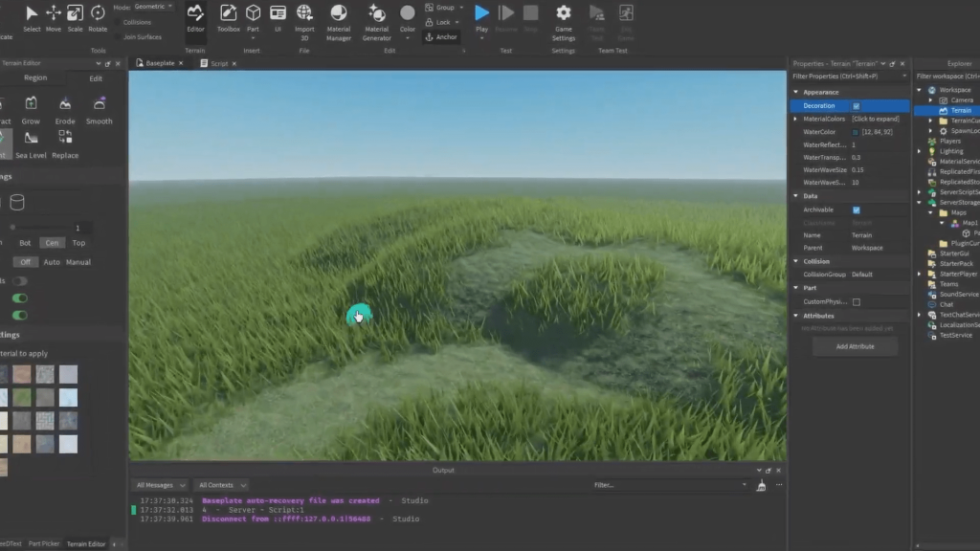The image size is (980, 551).
Task: Open output panel more options menu
Action: [779, 485]
